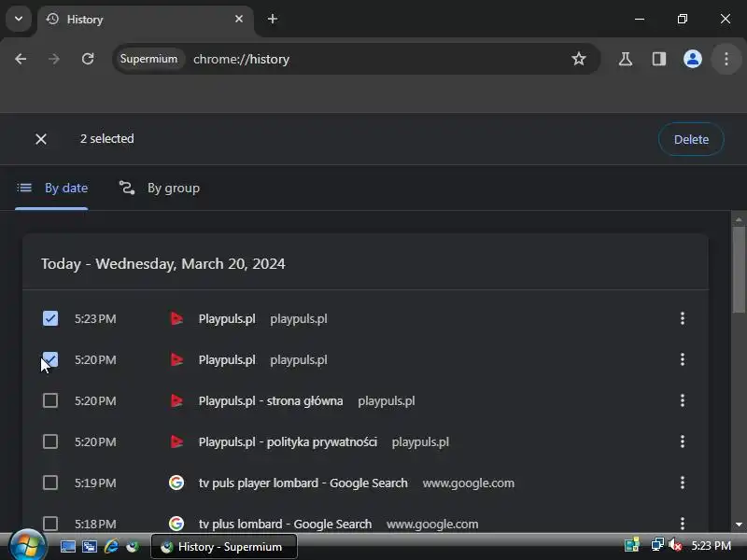Viewport: 747px width, 560px height.
Task: Click the scrollbar down arrow
Action: (739, 525)
